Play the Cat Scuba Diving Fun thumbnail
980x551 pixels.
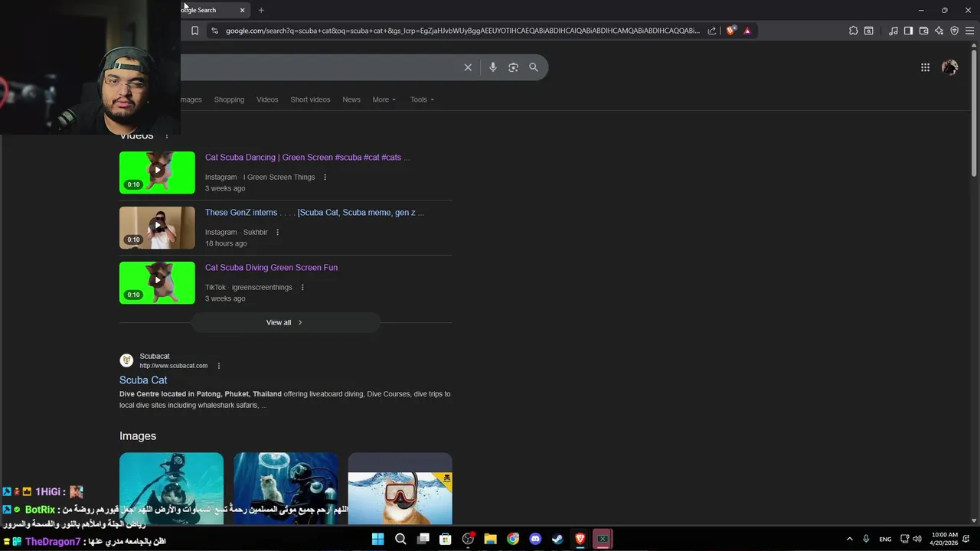click(157, 282)
